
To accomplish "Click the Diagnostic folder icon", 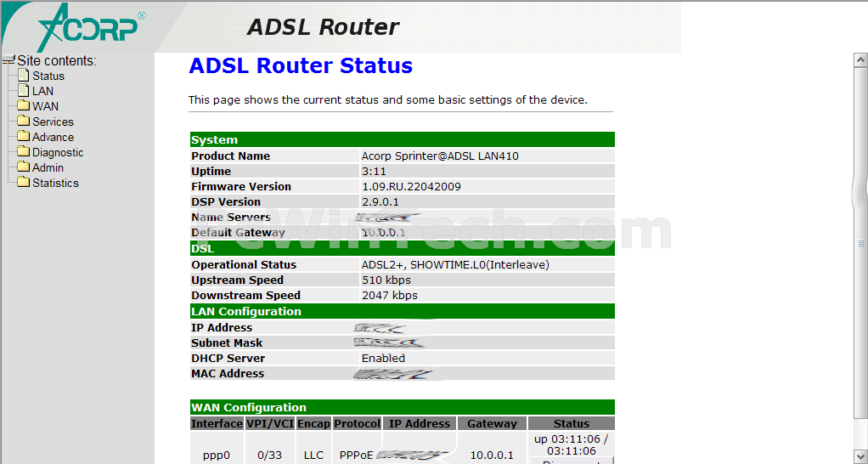I will [23, 151].
